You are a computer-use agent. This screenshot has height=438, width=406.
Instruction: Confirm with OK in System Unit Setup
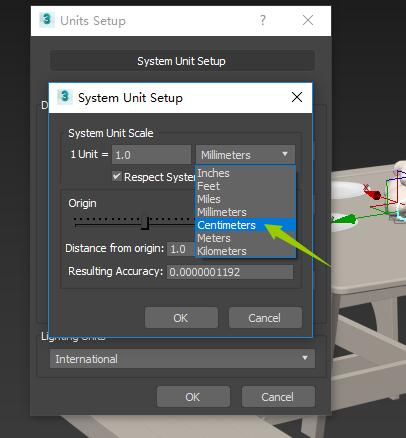click(x=181, y=318)
